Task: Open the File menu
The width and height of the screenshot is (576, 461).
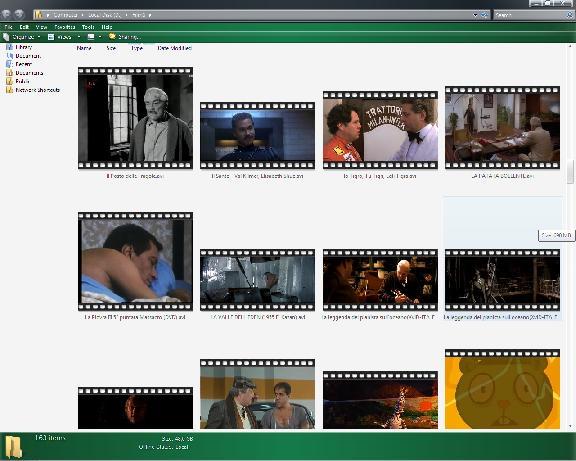Action: 8,27
